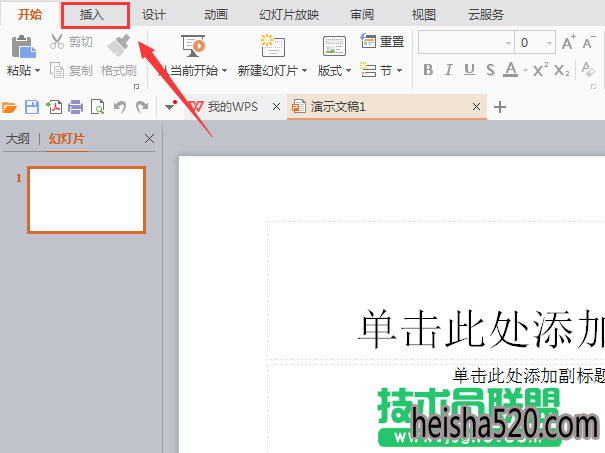Switch to the 大纲 (Outline) pane
This screenshot has height=453, width=605.
coord(18,139)
